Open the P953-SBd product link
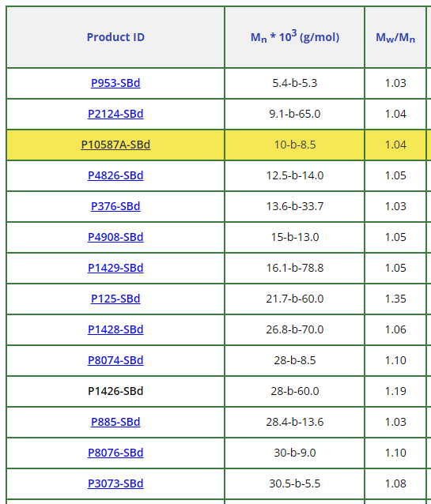Screen dimensions: 431x504 115,83
